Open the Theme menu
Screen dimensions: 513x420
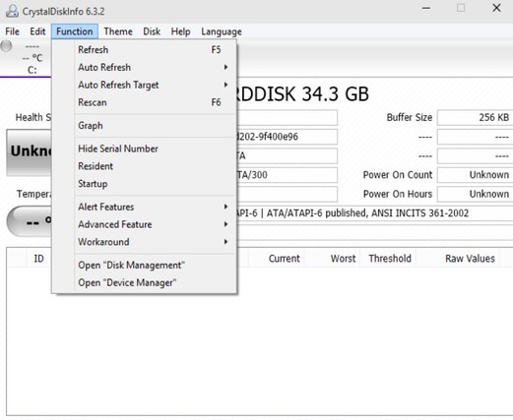pos(118,31)
